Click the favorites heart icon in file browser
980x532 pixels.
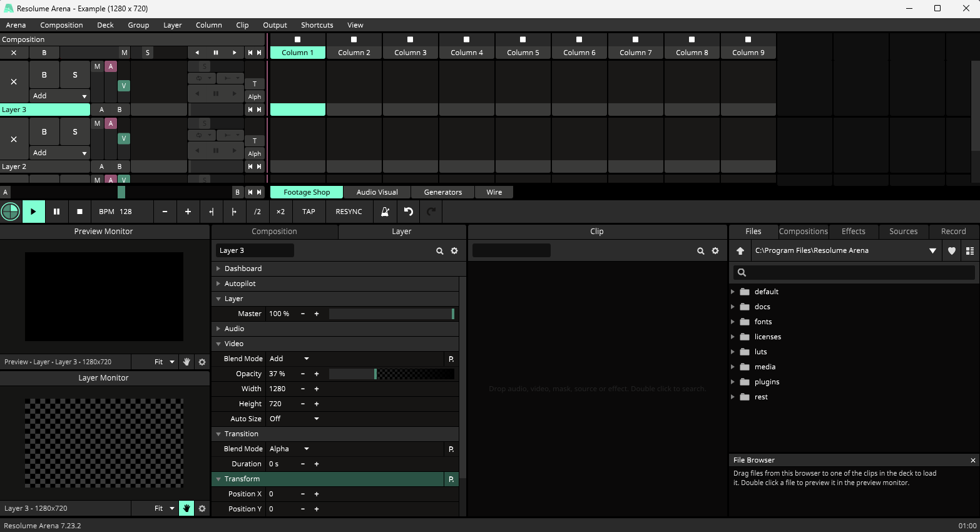pyautogui.click(x=951, y=250)
